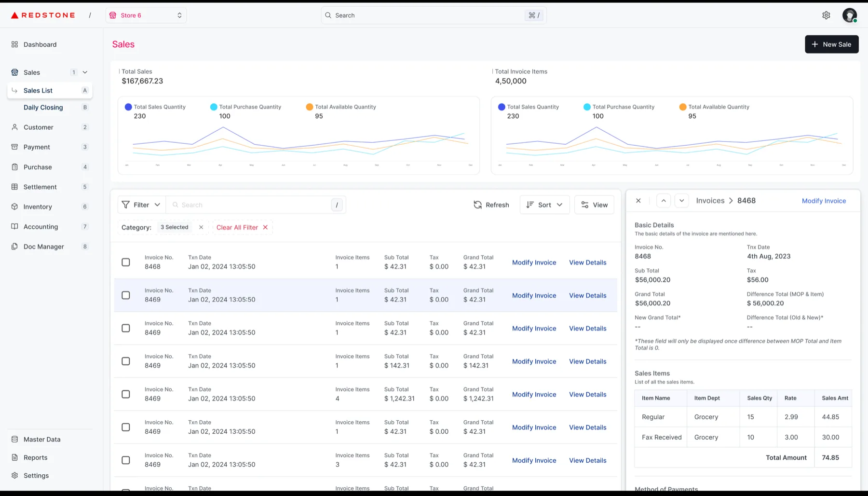
Task: Click the Customer person icon
Action: pos(14,127)
